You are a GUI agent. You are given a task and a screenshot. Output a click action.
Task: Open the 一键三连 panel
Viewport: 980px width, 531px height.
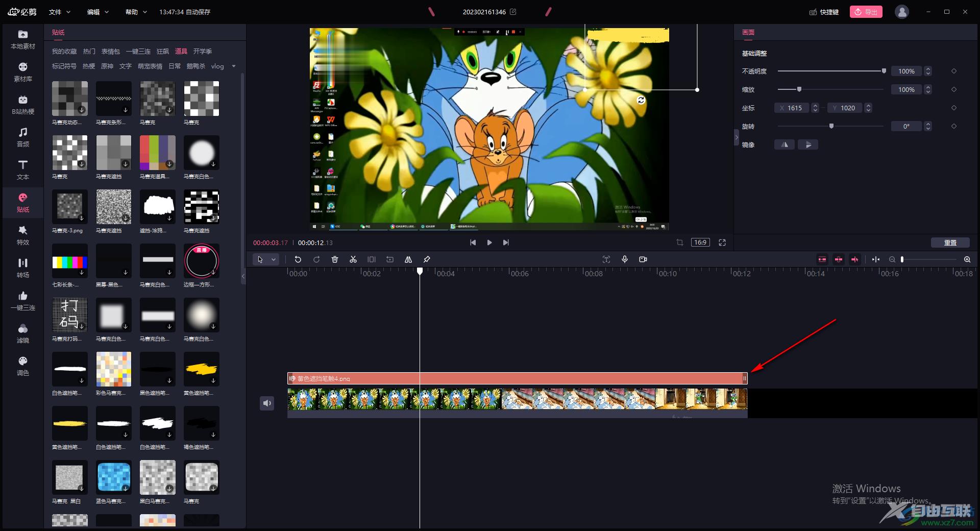[x=23, y=301]
